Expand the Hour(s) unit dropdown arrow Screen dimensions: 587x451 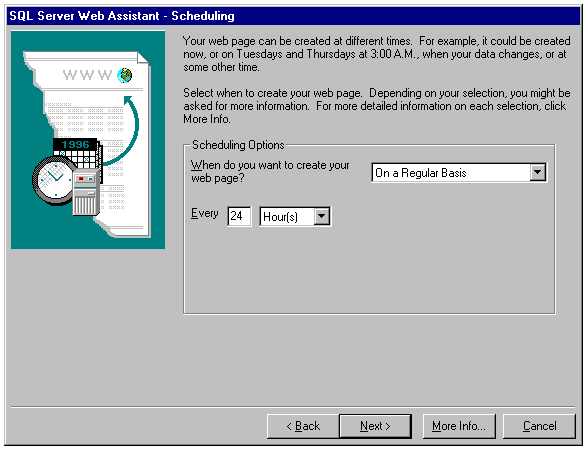322,216
